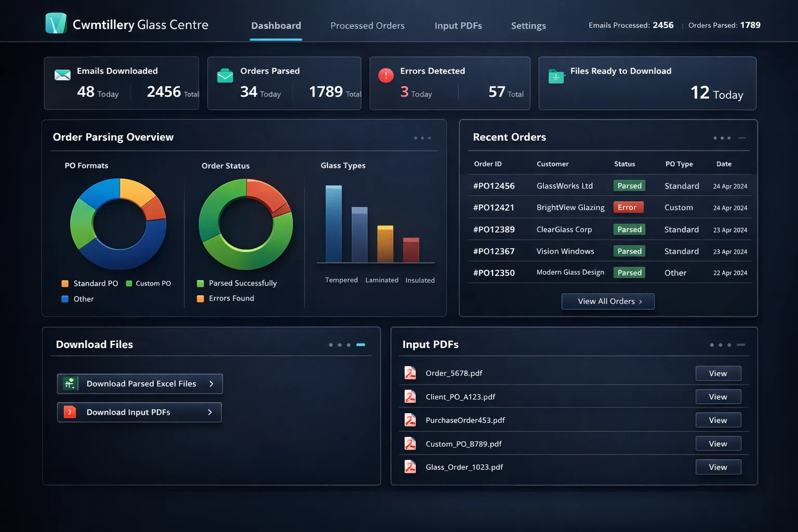Click the Error status badge for BrightView Glazing
The image size is (798, 532).
(629, 207)
